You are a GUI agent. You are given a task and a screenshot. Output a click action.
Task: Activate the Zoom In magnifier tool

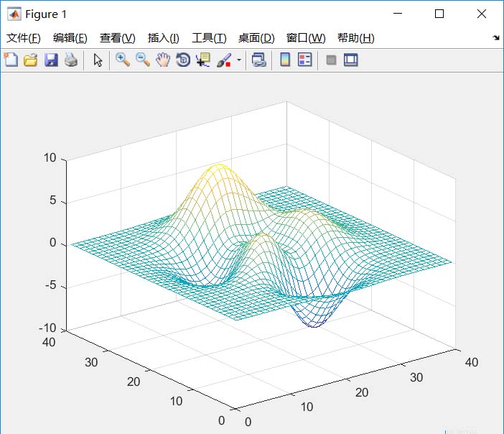[123, 60]
